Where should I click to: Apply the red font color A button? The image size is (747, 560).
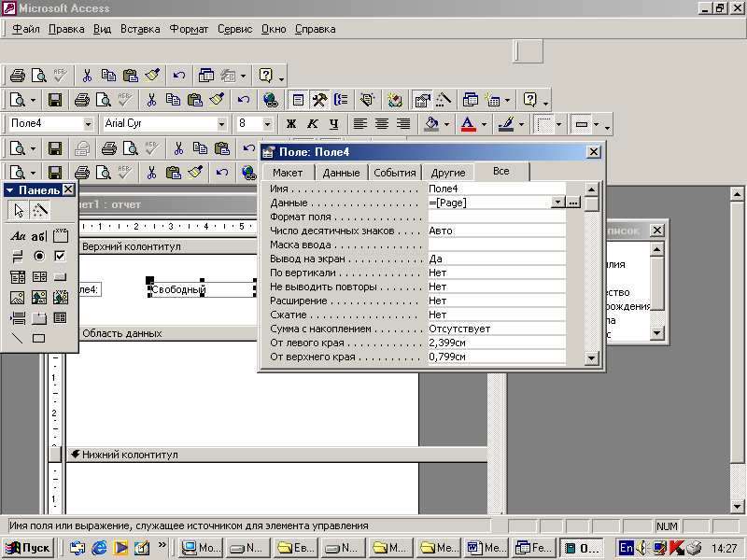(469, 124)
